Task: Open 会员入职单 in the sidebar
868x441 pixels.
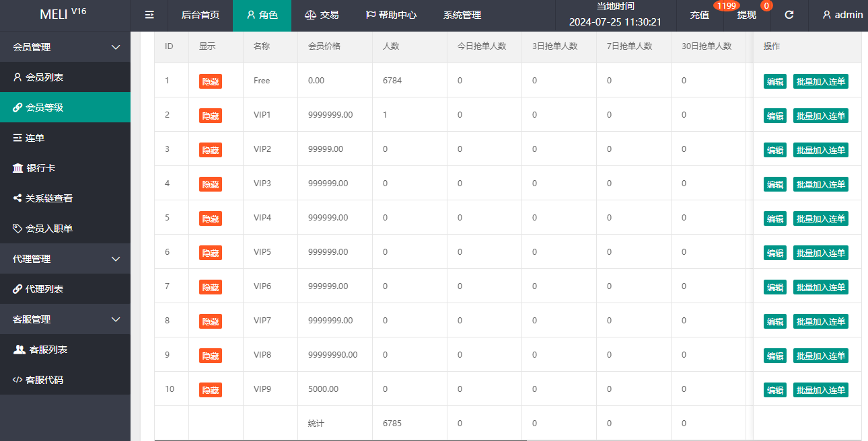Action: 65,229
